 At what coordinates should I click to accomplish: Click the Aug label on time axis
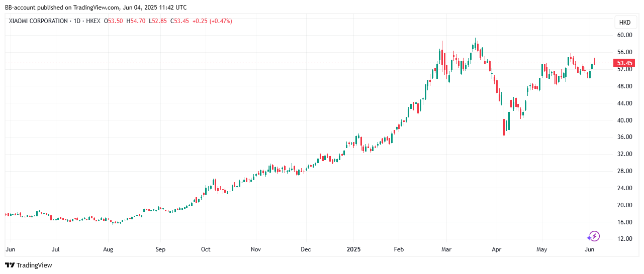pyautogui.click(x=108, y=249)
